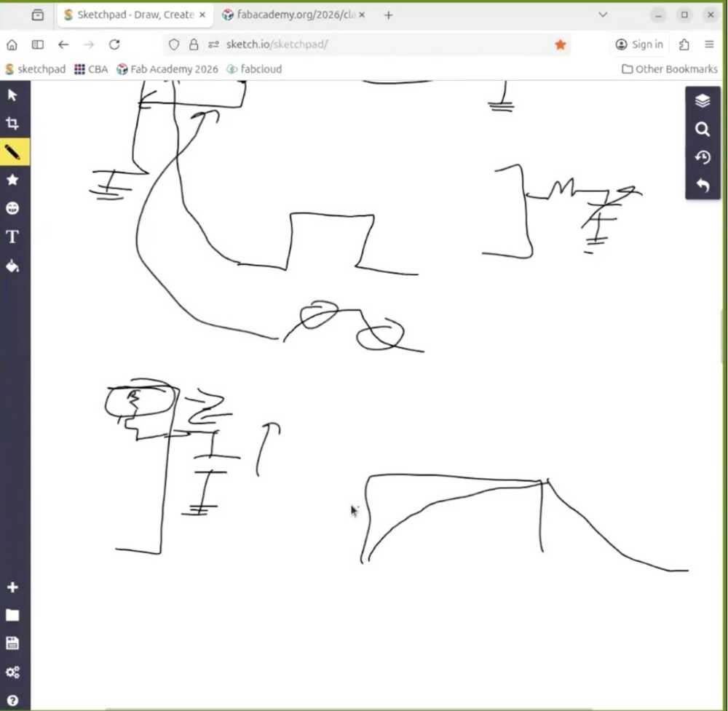The width and height of the screenshot is (728, 711).
Task: Open the hamburger application menu
Action: [709, 44]
